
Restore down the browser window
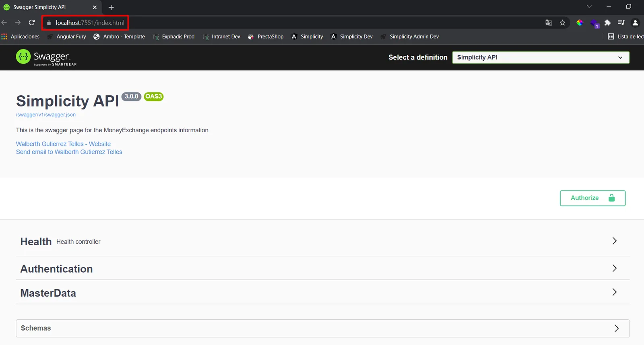click(x=629, y=6)
